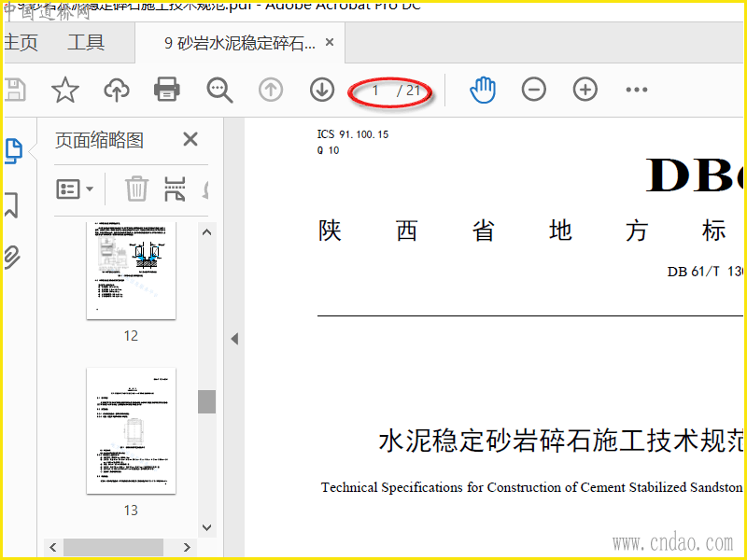Screen dimensions: 747x560
Task: Click the cloud upload icon
Action: (x=117, y=90)
